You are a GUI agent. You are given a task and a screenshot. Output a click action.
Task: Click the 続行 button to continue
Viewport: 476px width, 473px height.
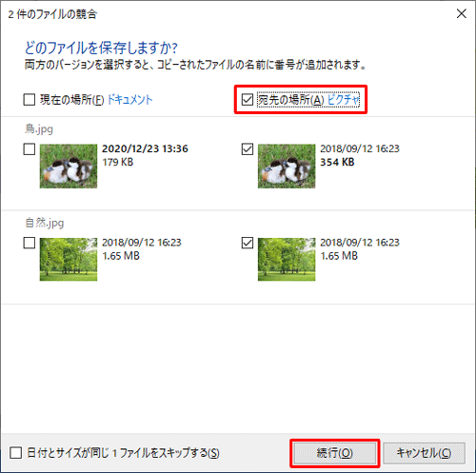click(335, 453)
